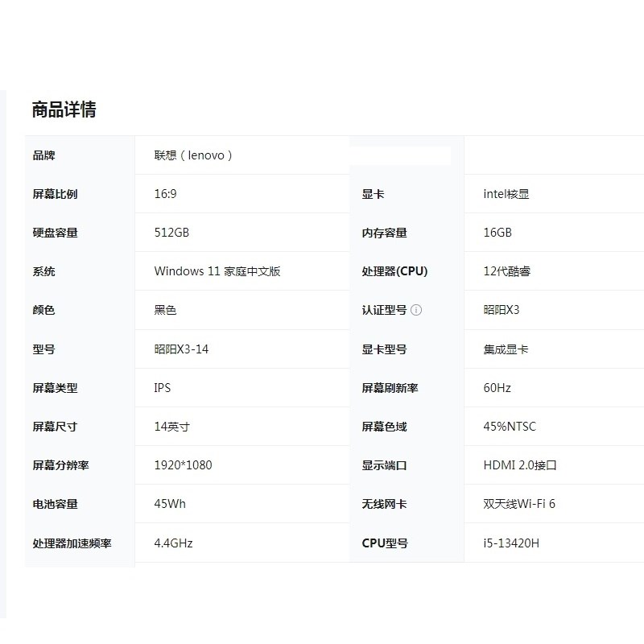
Task: Click the 显示端口 label
Action: pyautogui.click(x=385, y=465)
